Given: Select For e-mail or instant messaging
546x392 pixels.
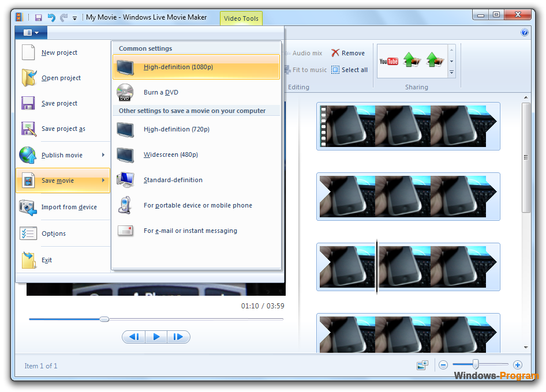Looking at the screenshot, I should coord(196,231).
